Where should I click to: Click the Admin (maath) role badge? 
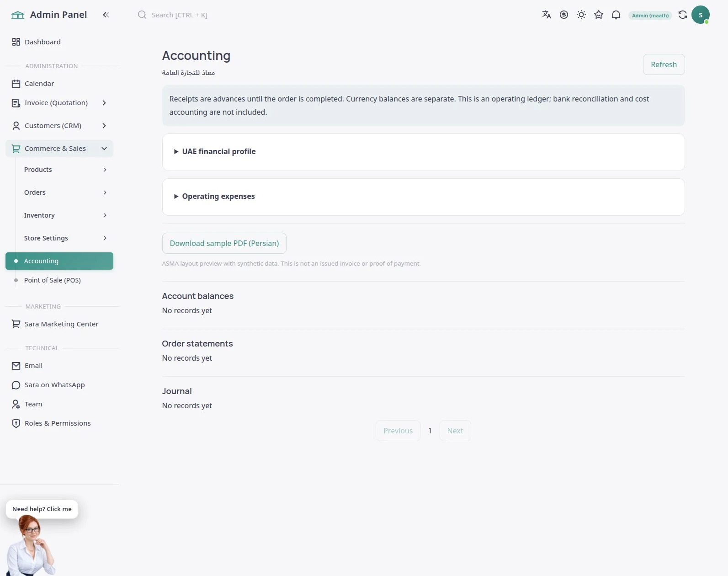[650, 16]
